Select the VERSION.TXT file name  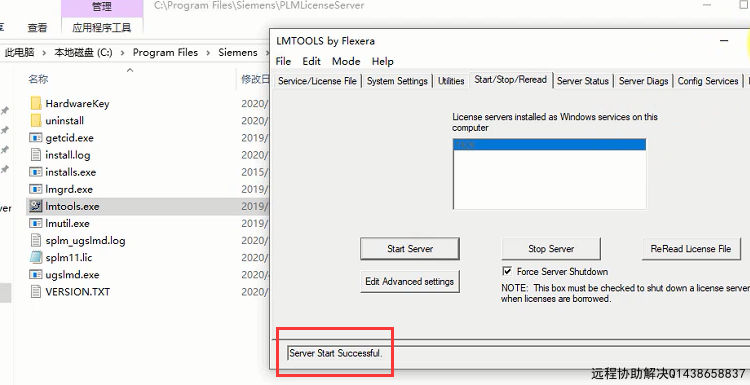[x=77, y=292]
